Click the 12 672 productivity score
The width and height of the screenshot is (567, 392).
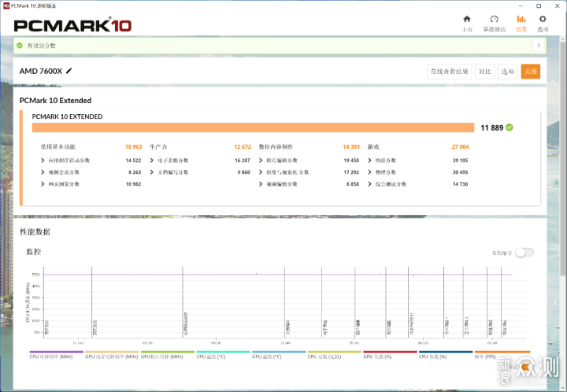[243, 146]
